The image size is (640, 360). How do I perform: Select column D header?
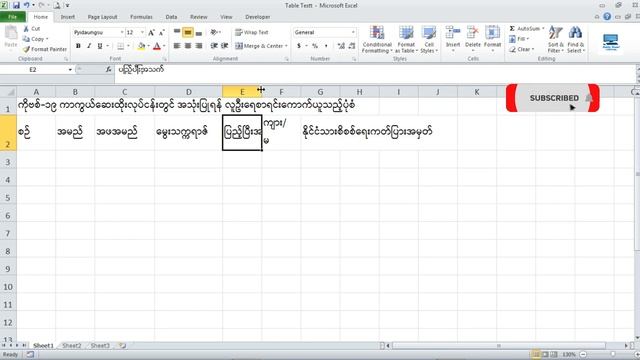pos(189,92)
